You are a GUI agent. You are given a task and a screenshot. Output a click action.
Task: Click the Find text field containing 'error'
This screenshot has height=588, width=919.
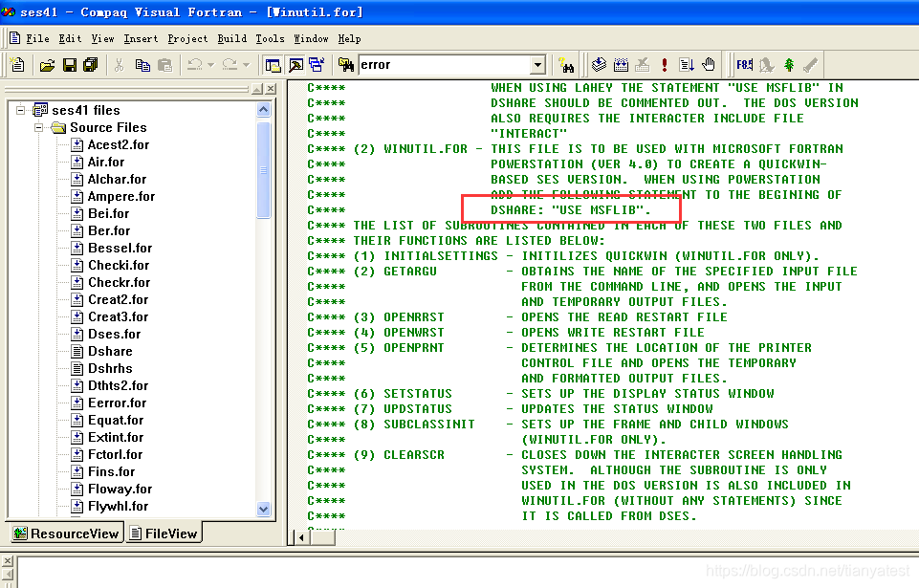(x=445, y=65)
